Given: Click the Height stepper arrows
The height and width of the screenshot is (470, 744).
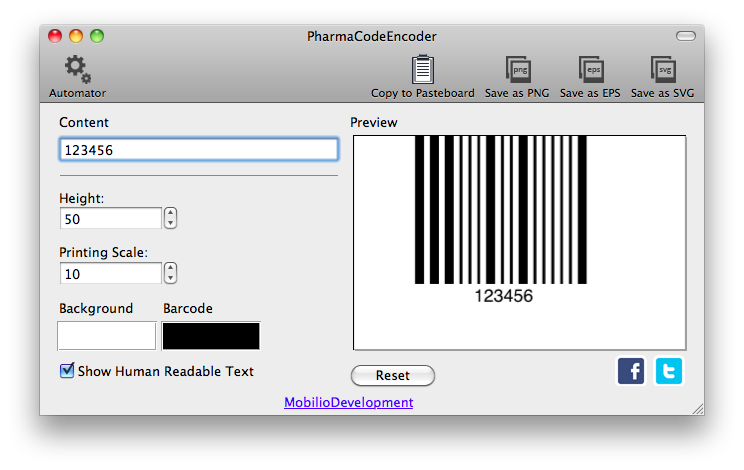Looking at the screenshot, I should point(171,218).
